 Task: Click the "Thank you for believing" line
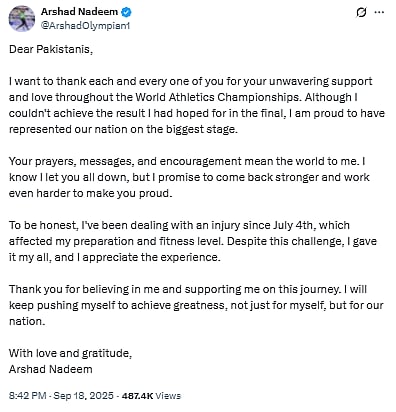(188, 289)
